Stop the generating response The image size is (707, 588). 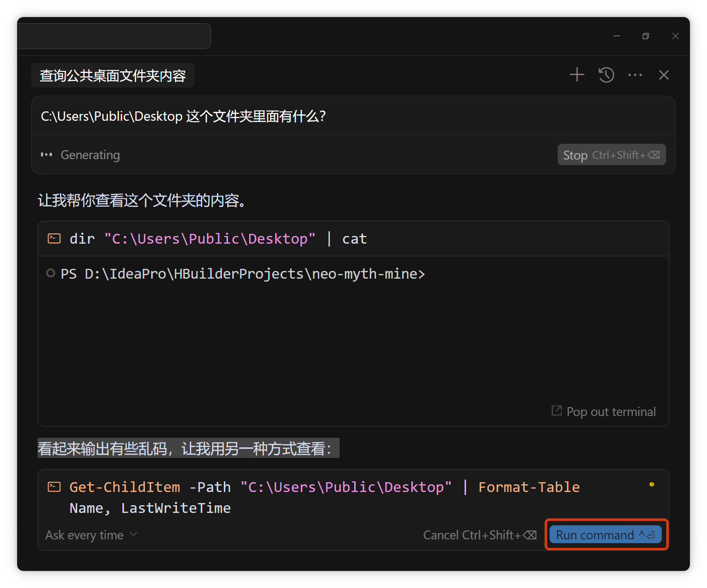coord(611,154)
